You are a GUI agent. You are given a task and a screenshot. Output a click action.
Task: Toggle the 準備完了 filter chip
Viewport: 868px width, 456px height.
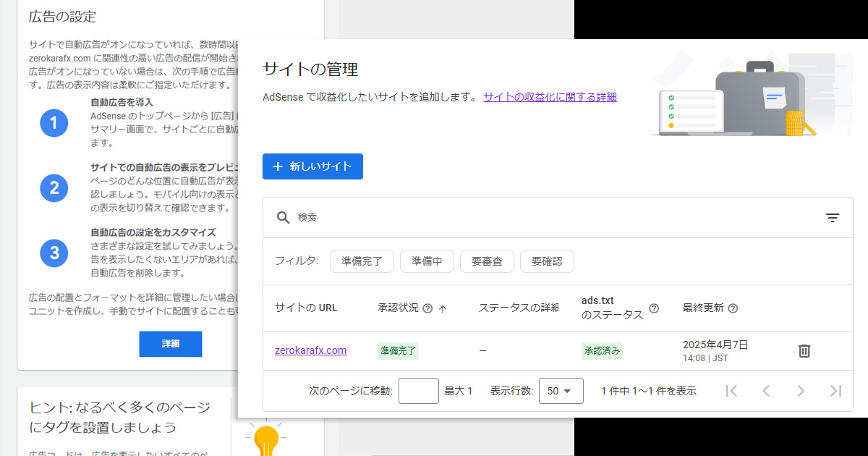[x=362, y=261]
